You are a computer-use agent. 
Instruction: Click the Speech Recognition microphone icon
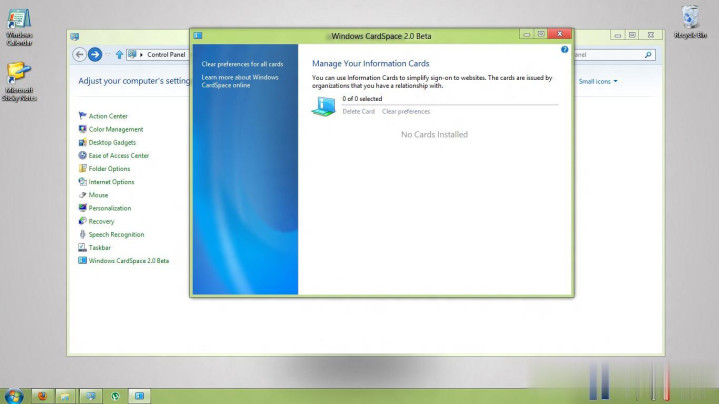point(83,234)
